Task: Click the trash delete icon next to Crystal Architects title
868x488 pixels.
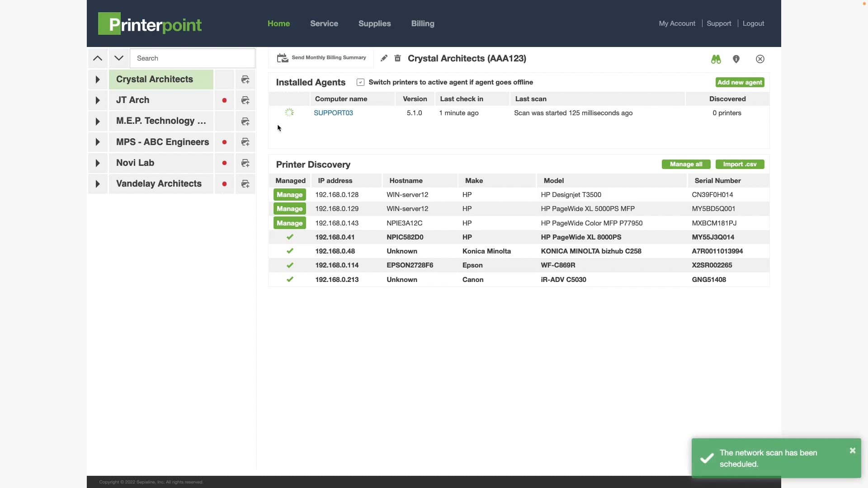Action: click(x=397, y=58)
